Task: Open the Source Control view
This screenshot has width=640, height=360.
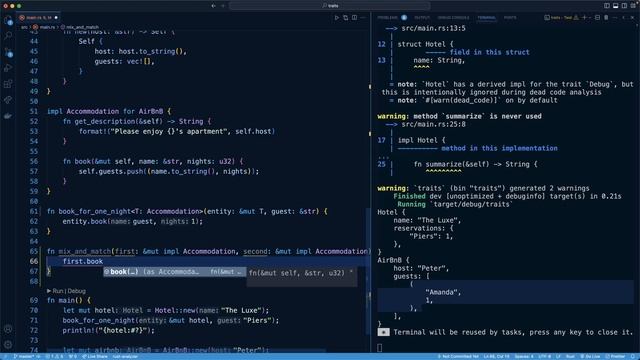Action: point(8,52)
